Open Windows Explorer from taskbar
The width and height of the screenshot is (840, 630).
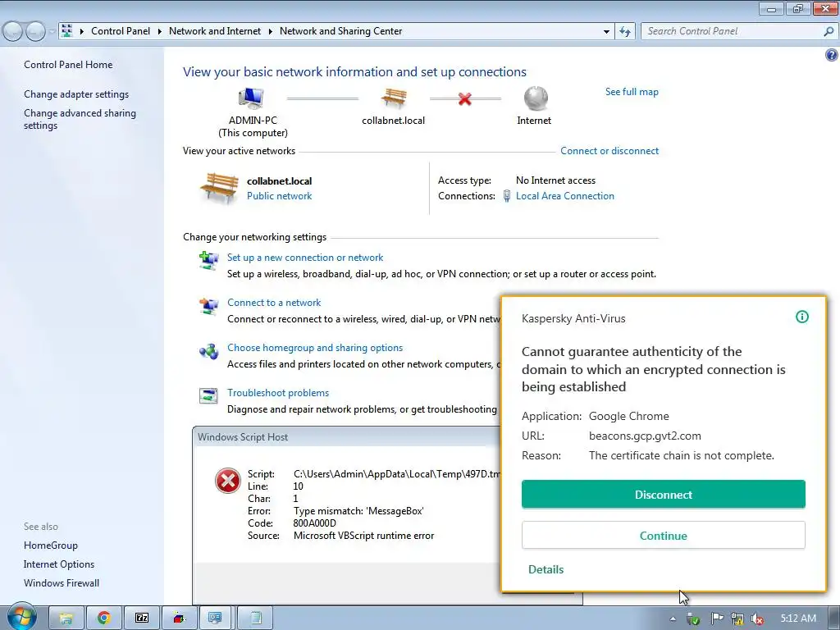pos(66,619)
